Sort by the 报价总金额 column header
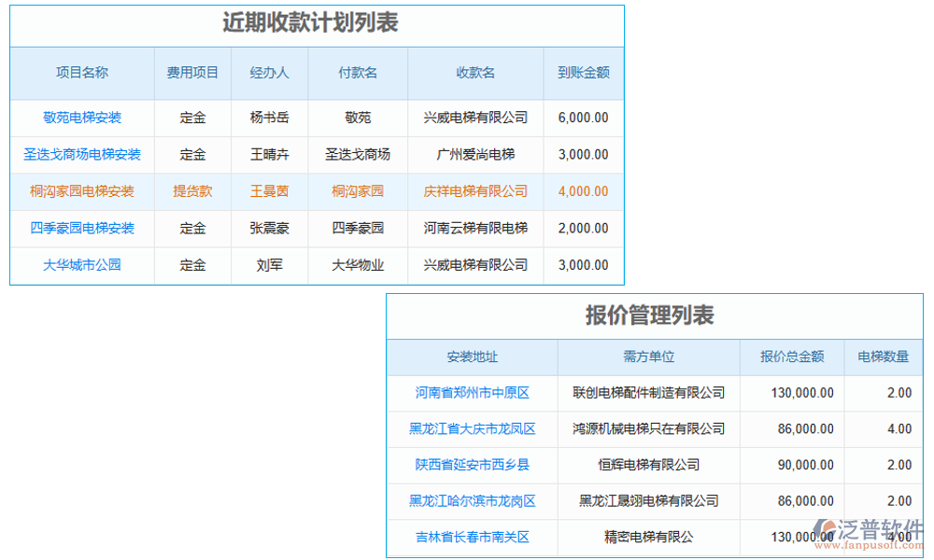Viewport: 934px width, 560px height. 793,357
